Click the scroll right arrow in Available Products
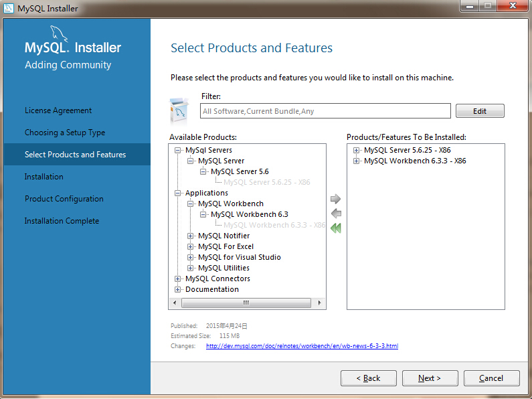The width and height of the screenshot is (532, 399). pyautogui.click(x=319, y=303)
